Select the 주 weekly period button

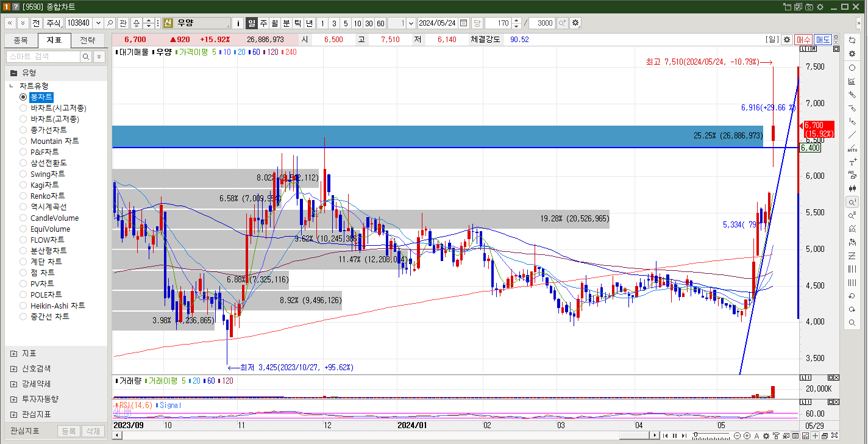[263, 23]
